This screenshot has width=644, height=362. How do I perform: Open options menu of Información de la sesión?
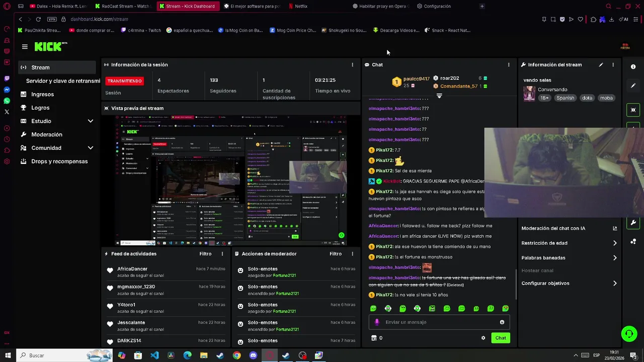(x=352, y=65)
